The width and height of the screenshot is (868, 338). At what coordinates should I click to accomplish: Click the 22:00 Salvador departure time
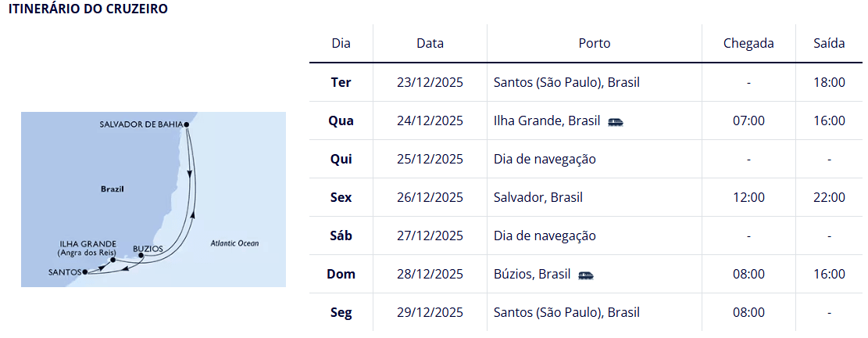click(x=829, y=197)
